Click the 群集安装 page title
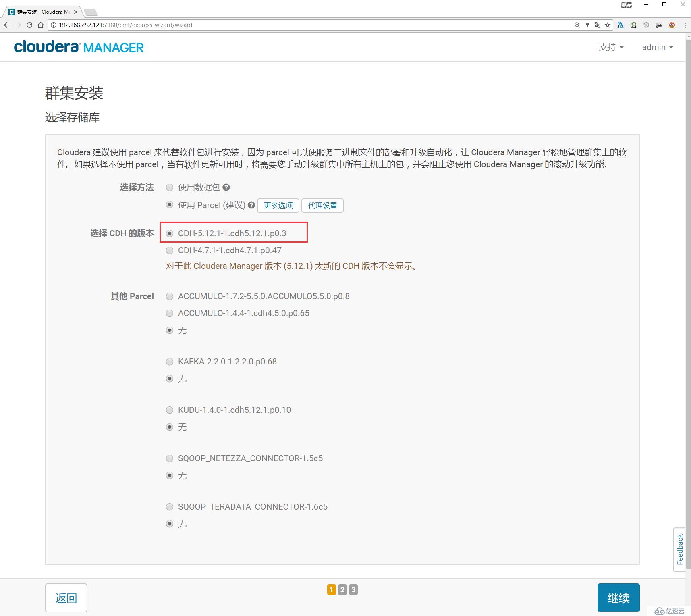The height and width of the screenshot is (616, 691). click(74, 93)
